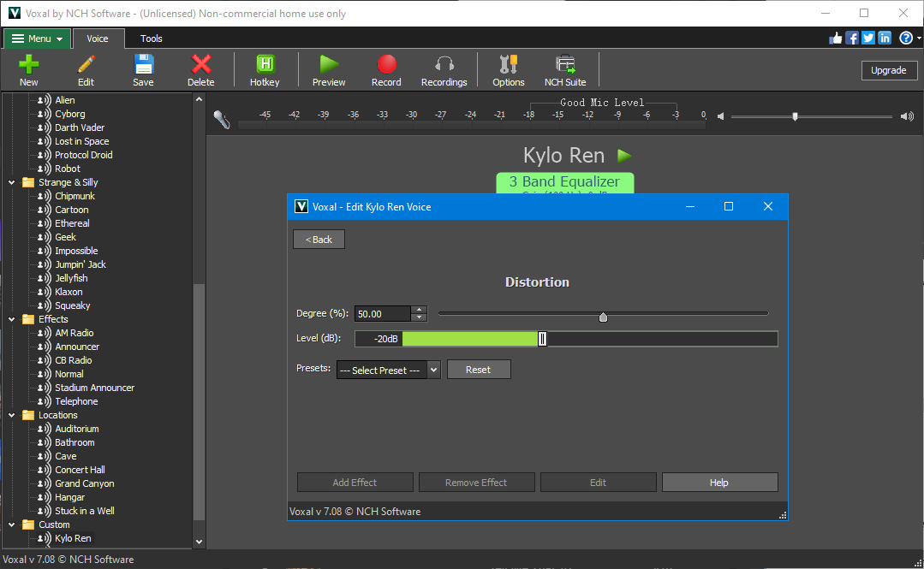Share via the Facebook icon

pyautogui.click(x=852, y=39)
